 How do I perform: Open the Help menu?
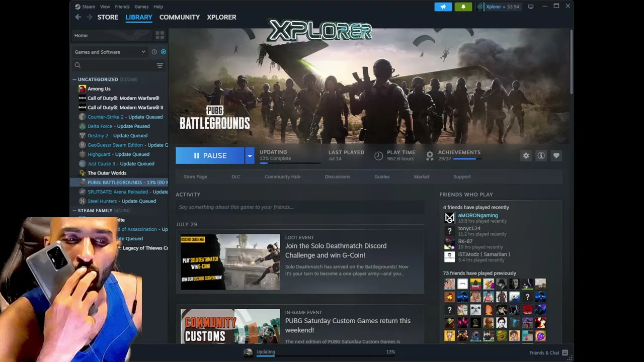click(x=158, y=7)
